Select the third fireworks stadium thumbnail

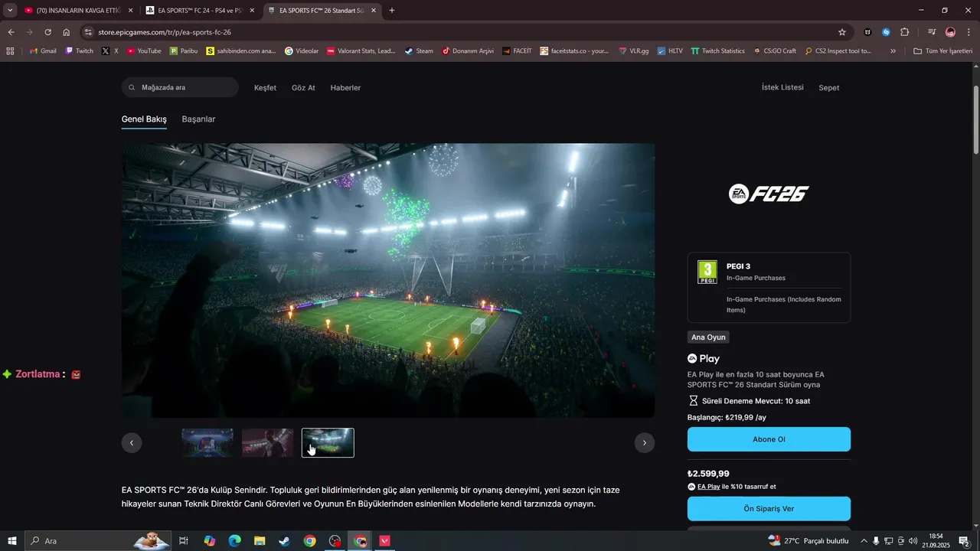tap(328, 443)
